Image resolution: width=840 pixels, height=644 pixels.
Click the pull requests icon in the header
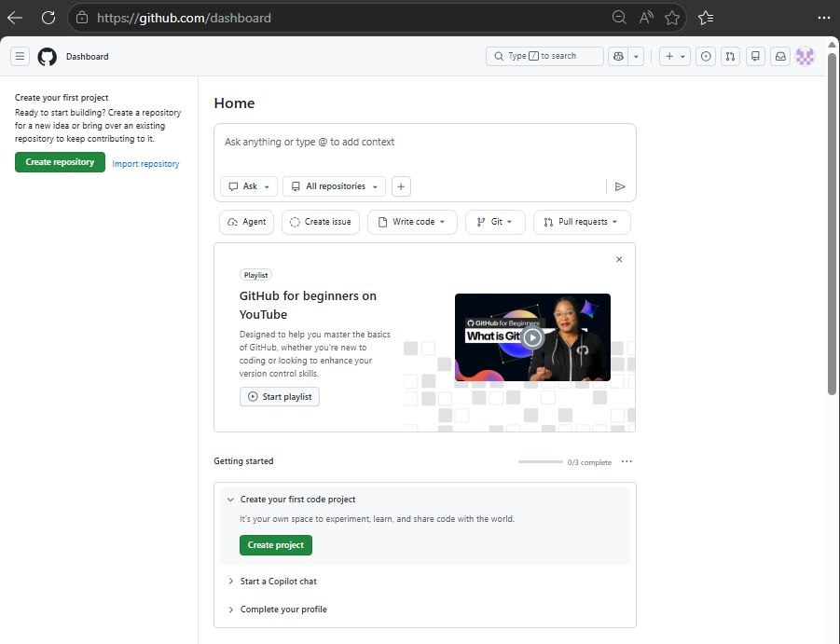(730, 56)
